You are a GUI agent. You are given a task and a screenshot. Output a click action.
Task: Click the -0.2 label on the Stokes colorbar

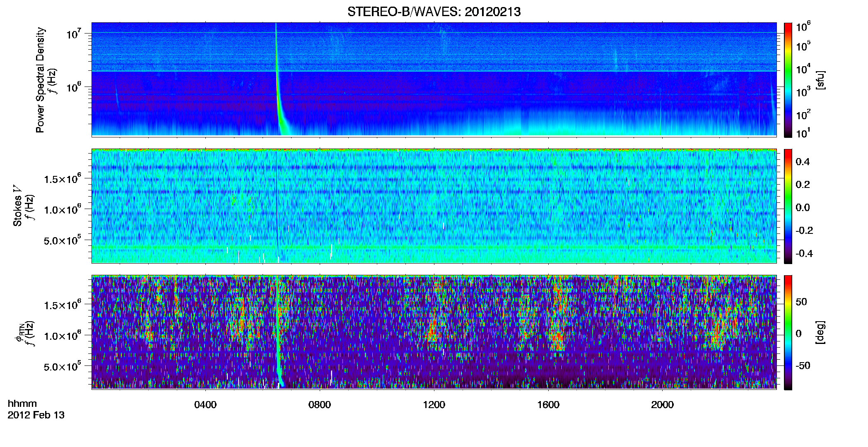(x=804, y=231)
